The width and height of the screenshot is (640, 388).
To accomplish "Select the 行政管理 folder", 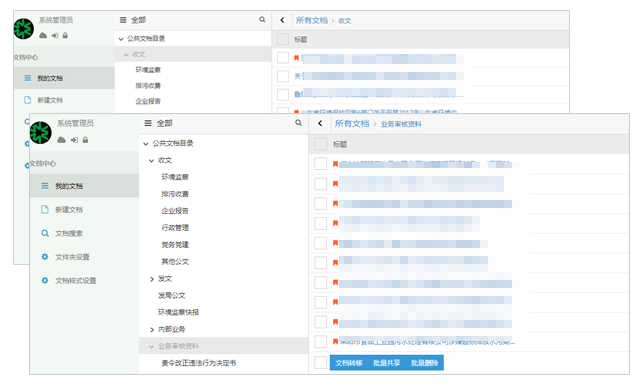I will [x=175, y=228].
